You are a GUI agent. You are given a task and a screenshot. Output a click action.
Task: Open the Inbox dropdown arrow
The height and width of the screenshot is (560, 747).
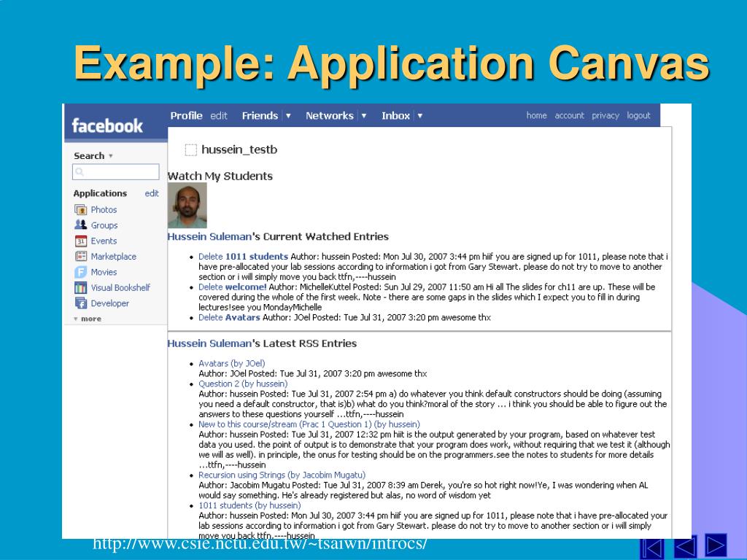coord(419,116)
